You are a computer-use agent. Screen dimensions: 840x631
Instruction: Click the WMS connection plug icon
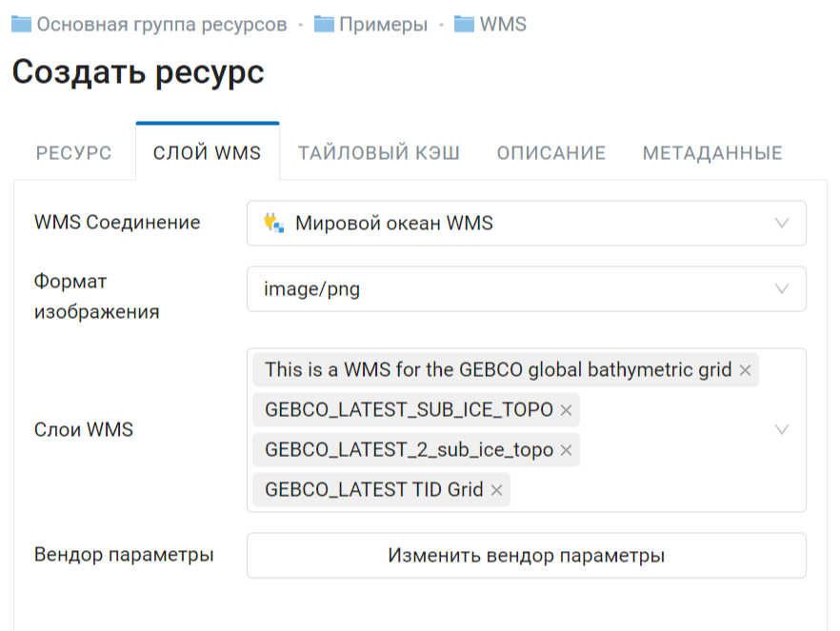[273, 223]
